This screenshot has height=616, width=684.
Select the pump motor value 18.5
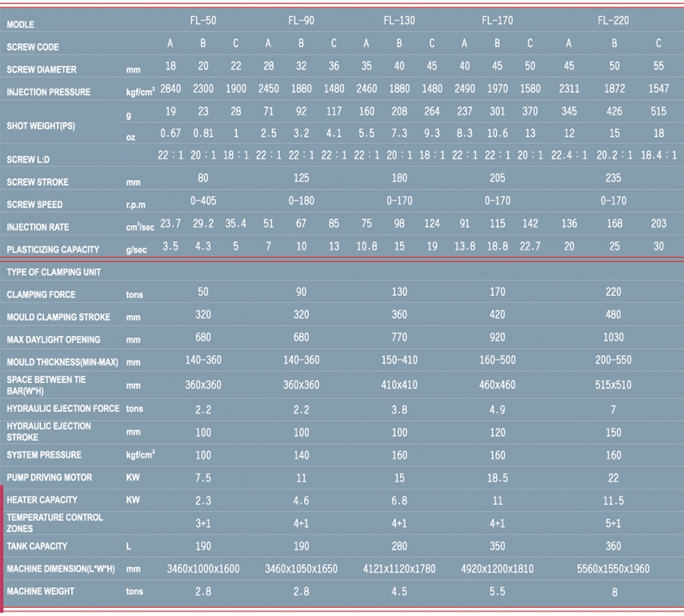[497, 478]
